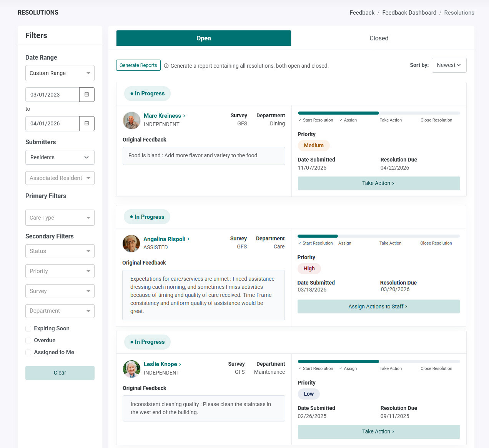Screen dimensions: 489x448
Task: Go to Feedback Dashboard breadcrumb
Action: click(409, 13)
